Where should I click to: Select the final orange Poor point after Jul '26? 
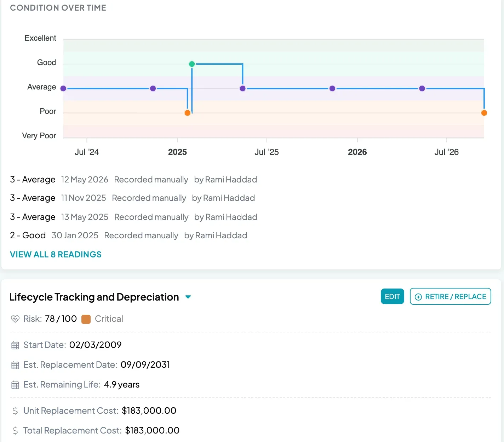click(484, 113)
